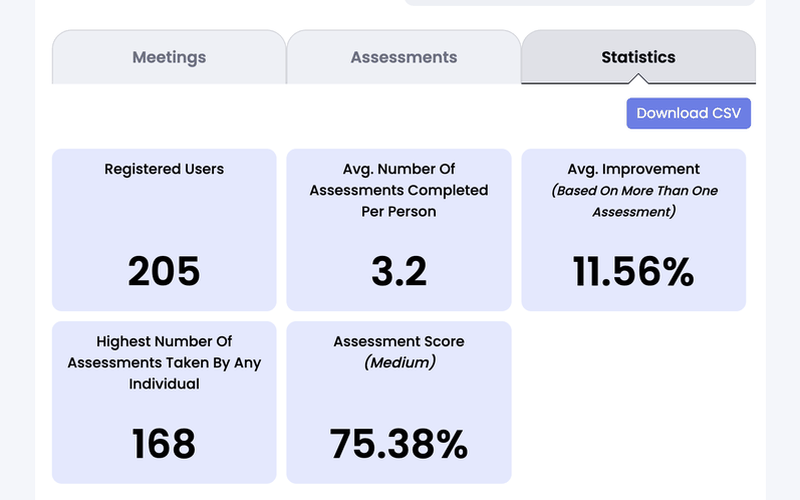Click the 205 registered users value
The height and width of the screenshot is (500, 800).
click(x=164, y=271)
